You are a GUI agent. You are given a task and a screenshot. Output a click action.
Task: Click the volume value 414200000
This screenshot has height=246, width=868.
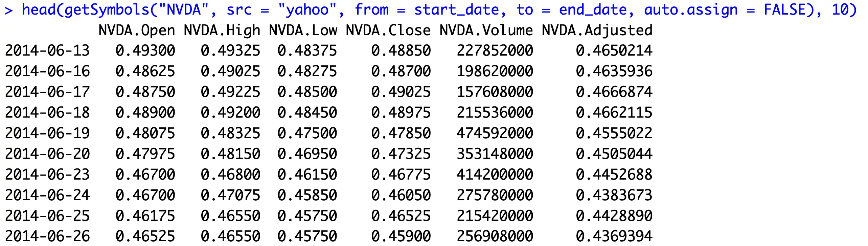pos(495,175)
